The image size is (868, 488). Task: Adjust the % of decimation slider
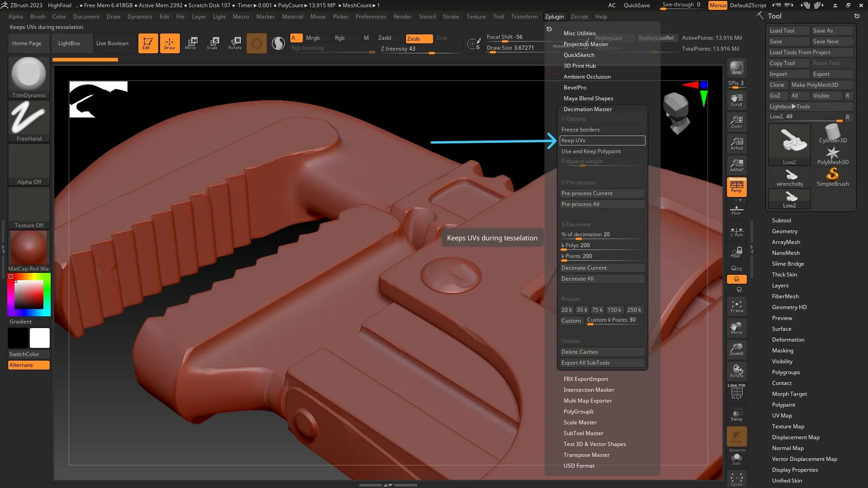tap(602, 235)
